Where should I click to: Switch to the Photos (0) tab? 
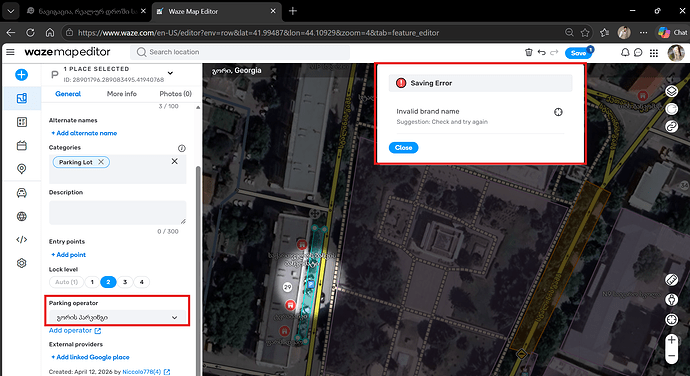(176, 94)
